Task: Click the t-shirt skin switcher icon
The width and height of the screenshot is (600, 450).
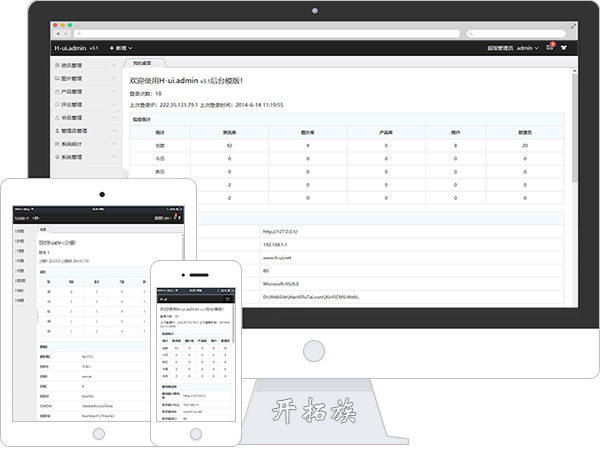Action: (564, 48)
